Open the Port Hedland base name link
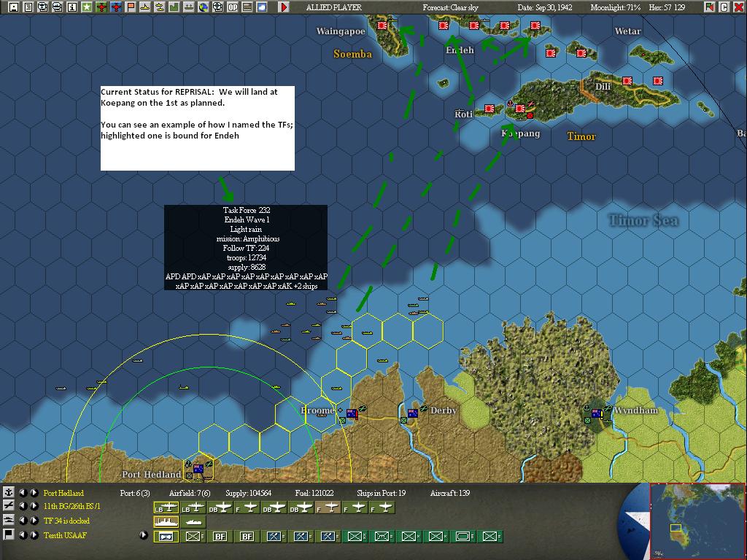Image resolution: width=747 pixels, height=560 pixels. (63, 493)
